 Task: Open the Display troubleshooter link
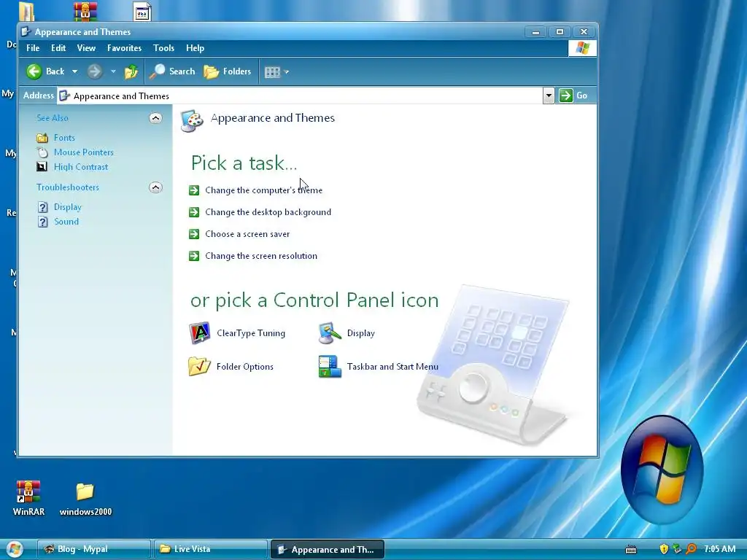(x=68, y=207)
